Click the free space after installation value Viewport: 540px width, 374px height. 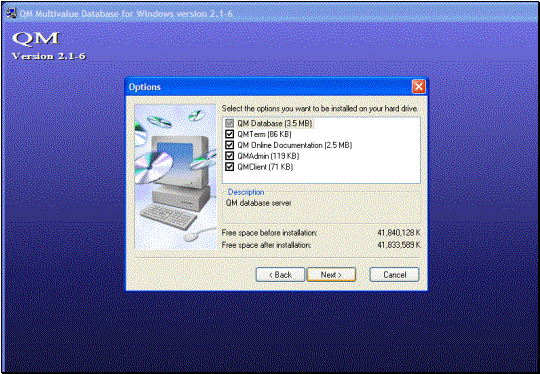pyautogui.click(x=399, y=245)
